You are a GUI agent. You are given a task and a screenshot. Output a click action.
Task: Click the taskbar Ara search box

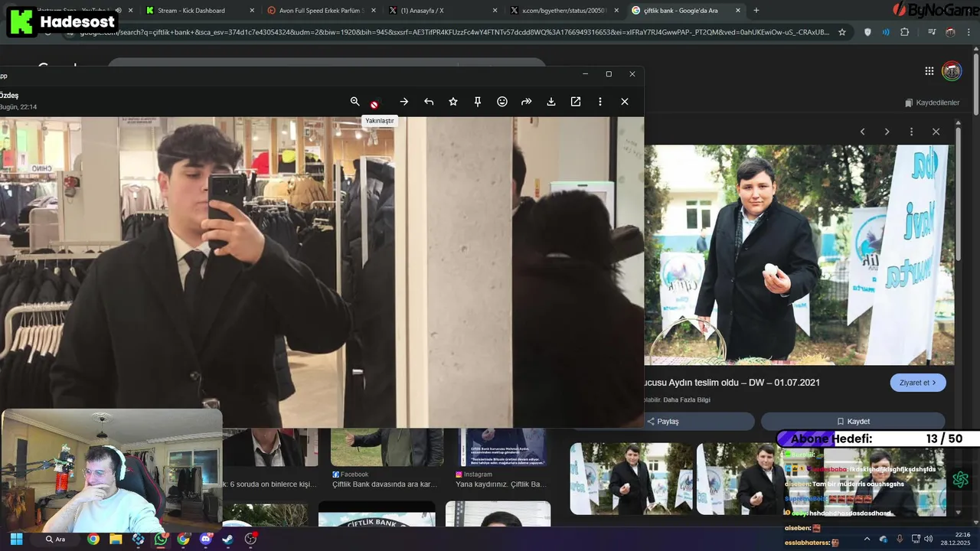point(55,539)
